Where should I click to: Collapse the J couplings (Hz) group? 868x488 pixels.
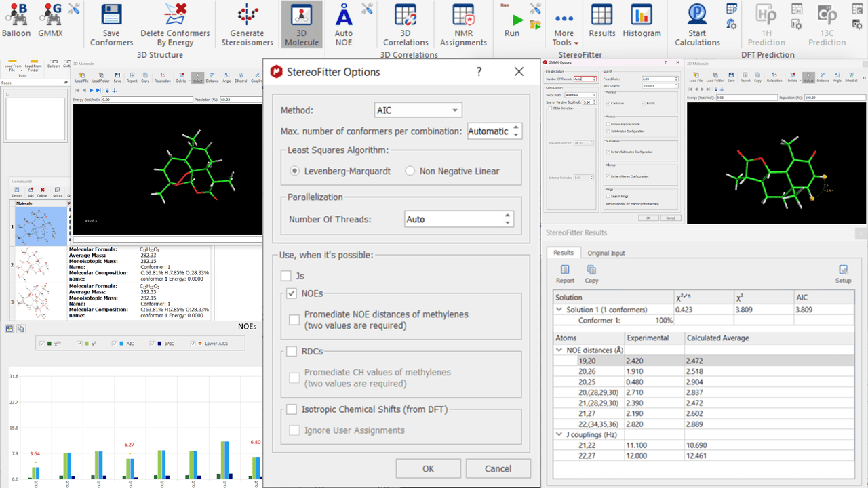coord(559,434)
